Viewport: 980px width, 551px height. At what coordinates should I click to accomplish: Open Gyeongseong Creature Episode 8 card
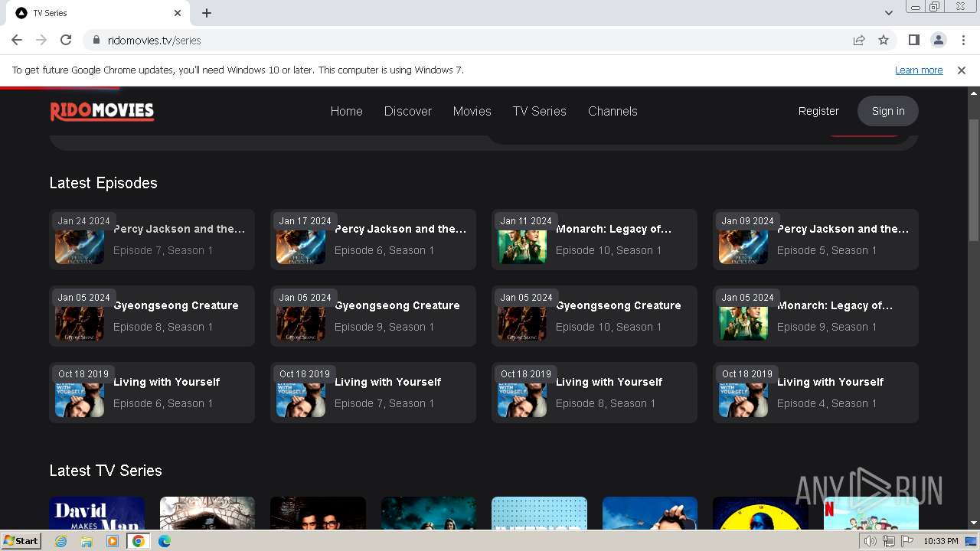tap(152, 316)
